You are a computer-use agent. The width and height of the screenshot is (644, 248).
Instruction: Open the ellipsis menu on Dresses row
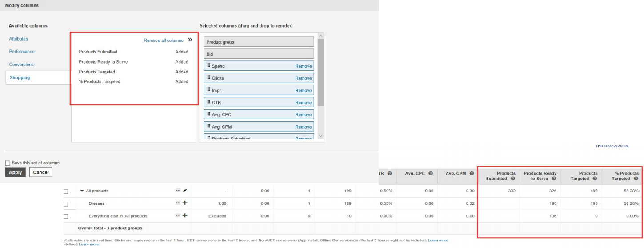point(178,203)
